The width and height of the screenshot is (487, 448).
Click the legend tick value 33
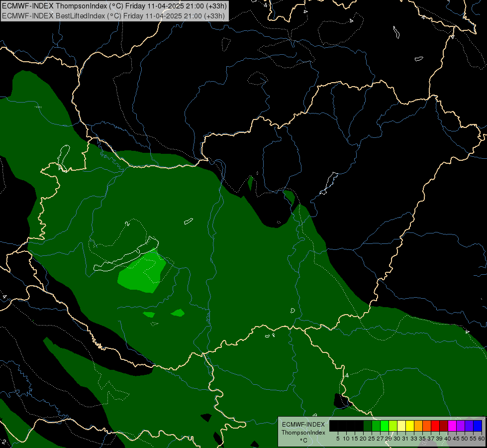[x=414, y=439]
